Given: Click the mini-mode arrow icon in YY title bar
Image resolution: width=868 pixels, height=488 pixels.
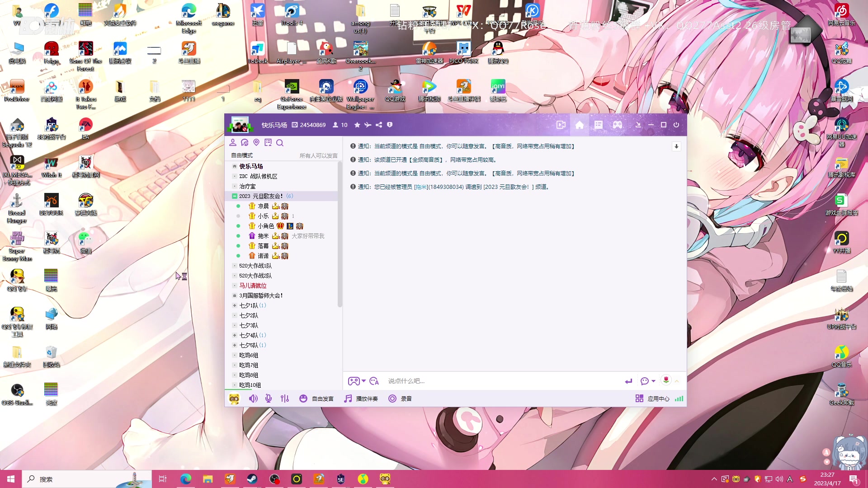Looking at the screenshot, I should click(x=638, y=125).
